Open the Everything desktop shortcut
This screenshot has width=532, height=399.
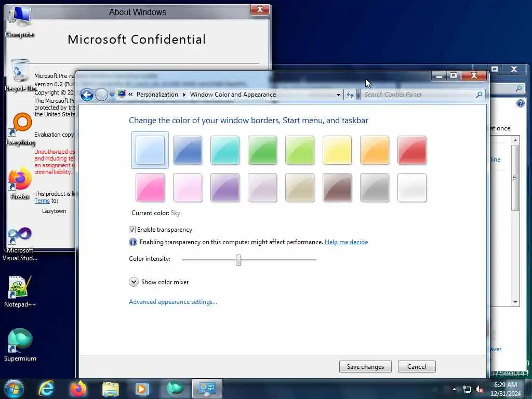point(20,129)
